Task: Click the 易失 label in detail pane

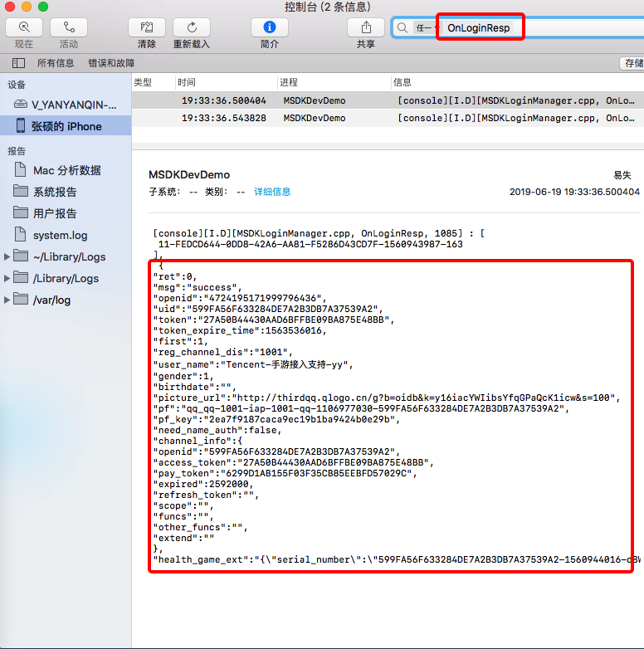Action: coord(622,175)
